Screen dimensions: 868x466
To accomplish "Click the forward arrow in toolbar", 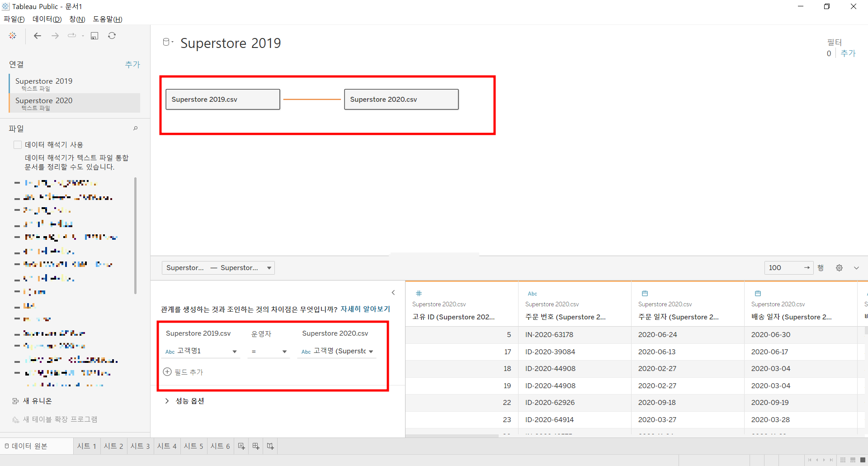I will click(55, 36).
